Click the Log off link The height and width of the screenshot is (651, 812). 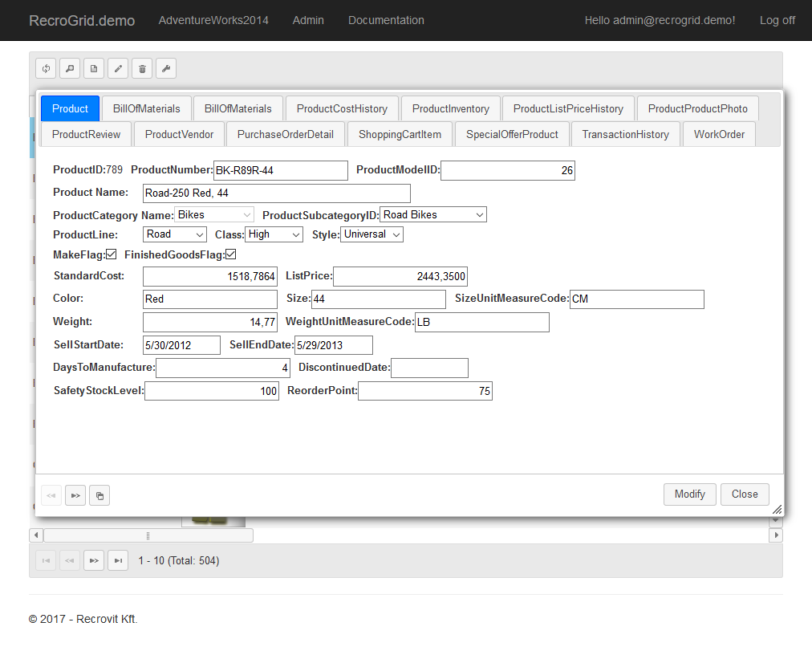777,20
